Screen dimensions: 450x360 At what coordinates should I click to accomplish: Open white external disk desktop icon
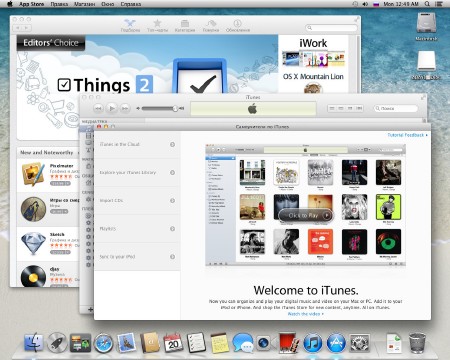(x=427, y=61)
